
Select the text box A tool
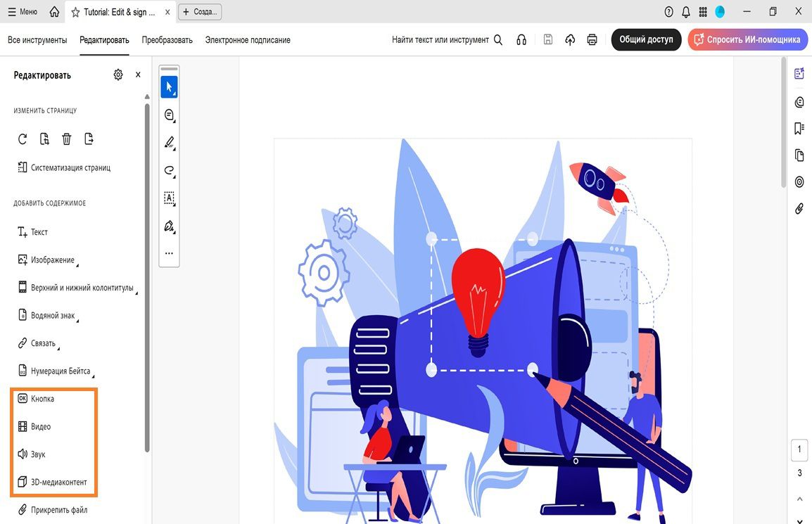point(170,198)
